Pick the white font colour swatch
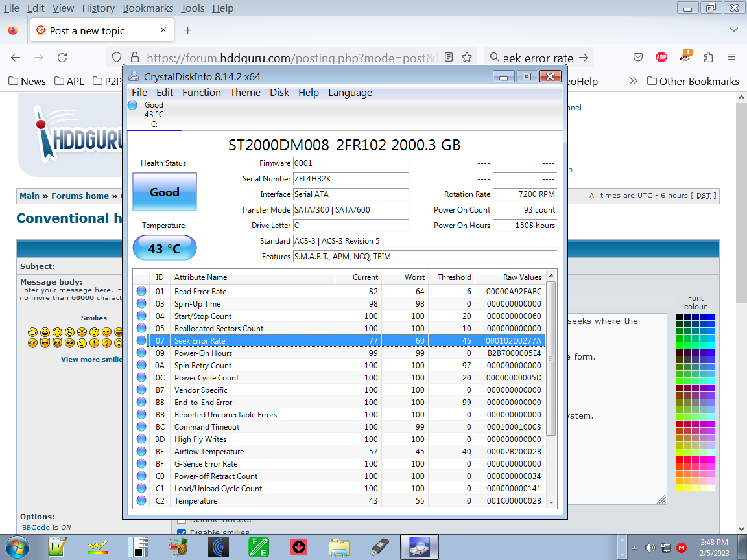The width and height of the screenshot is (747, 560). tap(711, 487)
